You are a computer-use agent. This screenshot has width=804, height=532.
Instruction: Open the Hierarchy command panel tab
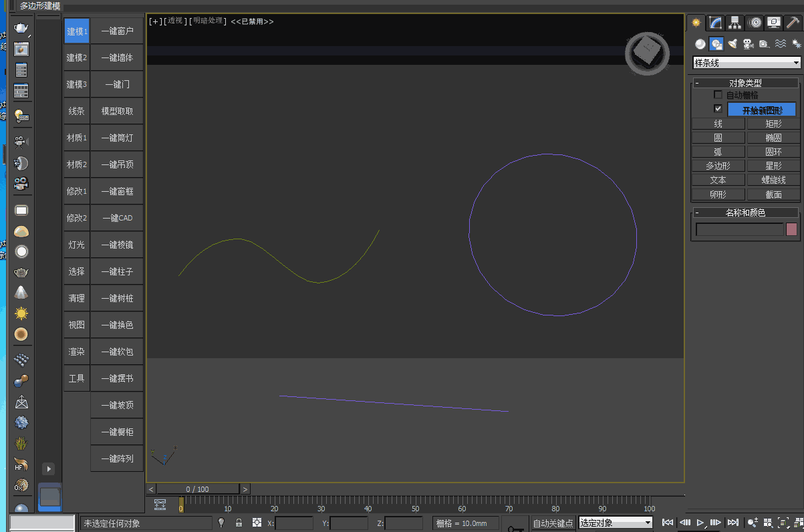735,23
